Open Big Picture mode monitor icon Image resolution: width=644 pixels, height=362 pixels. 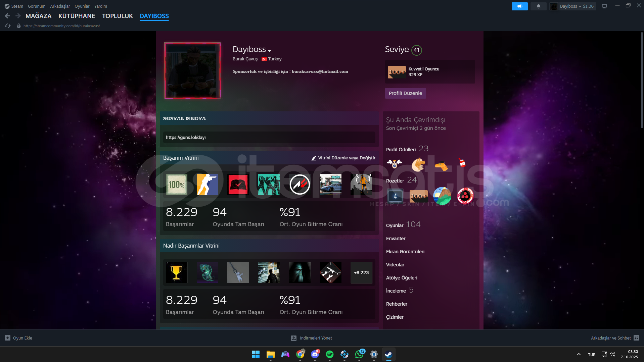604,6
